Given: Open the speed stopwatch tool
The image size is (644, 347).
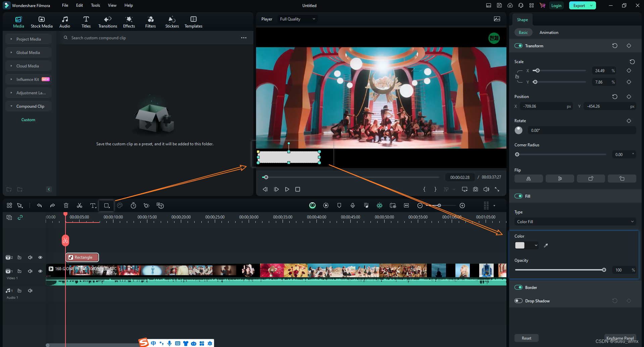Looking at the screenshot, I should coord(133,205).
